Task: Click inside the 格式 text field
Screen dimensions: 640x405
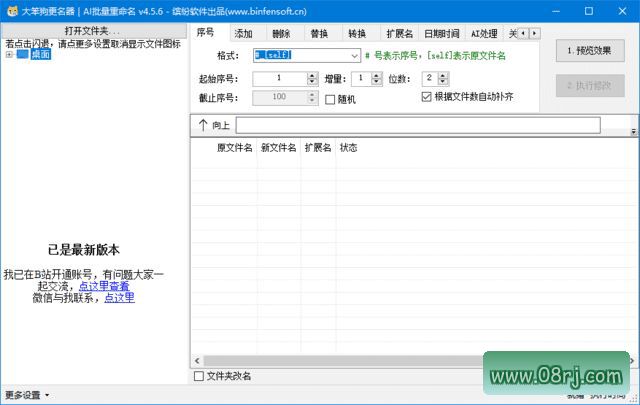Action: click(x=301, y=56)
